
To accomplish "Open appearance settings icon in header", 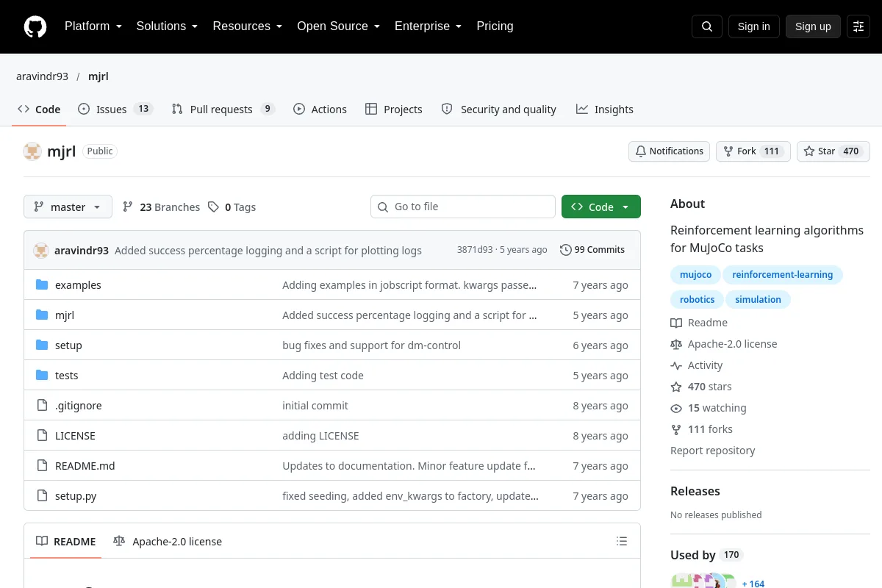I will (858, 26).
